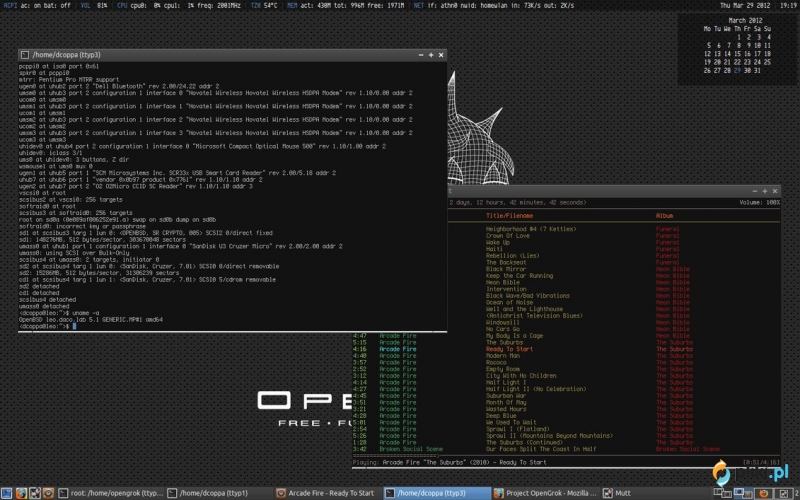Close the music player window
The height and width of the screenshot is (500, 800).
point(775,191)
